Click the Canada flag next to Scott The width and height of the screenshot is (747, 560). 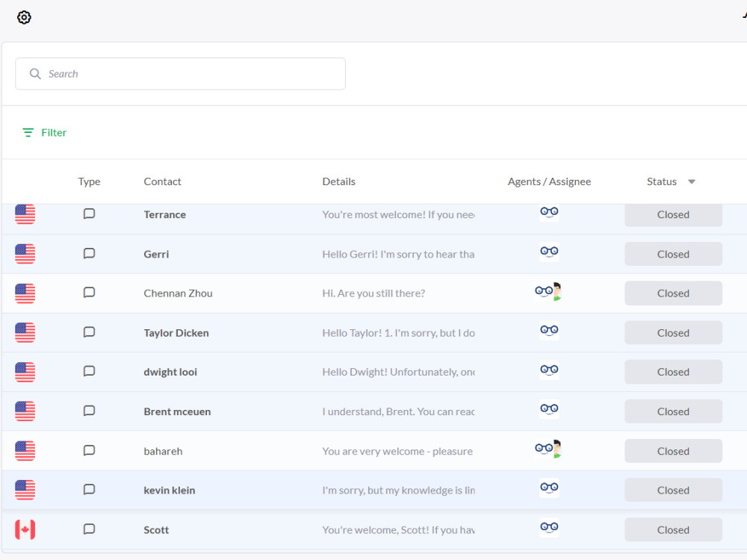click(x=25, y=529)
